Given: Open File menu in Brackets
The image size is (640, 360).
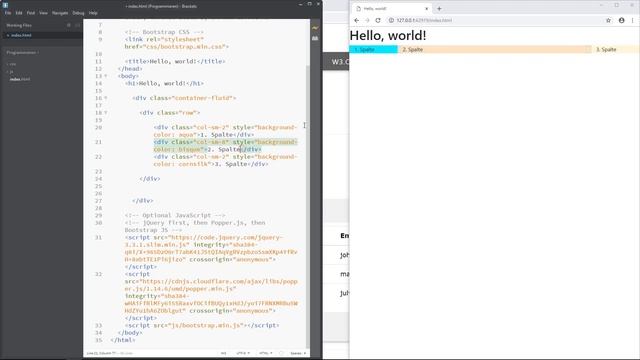Looking at the screenshot, I should pyautogui.click(x=8, y=13).
